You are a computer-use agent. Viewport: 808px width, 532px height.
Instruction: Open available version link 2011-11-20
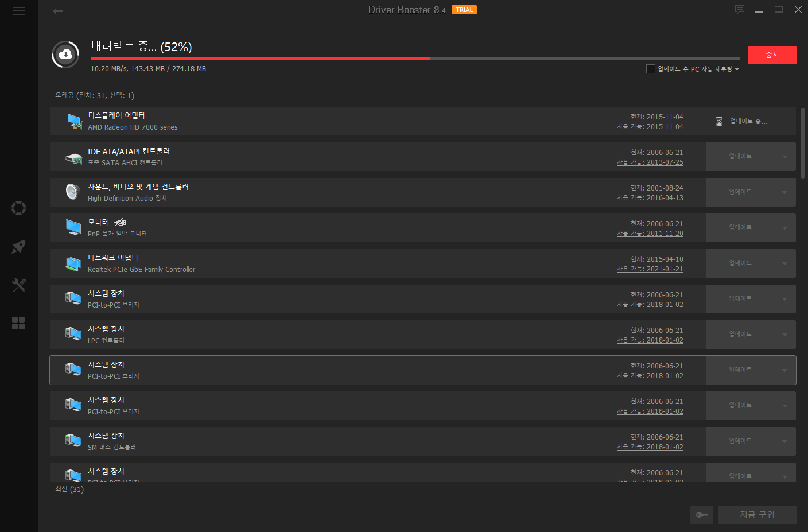(650, 234)
